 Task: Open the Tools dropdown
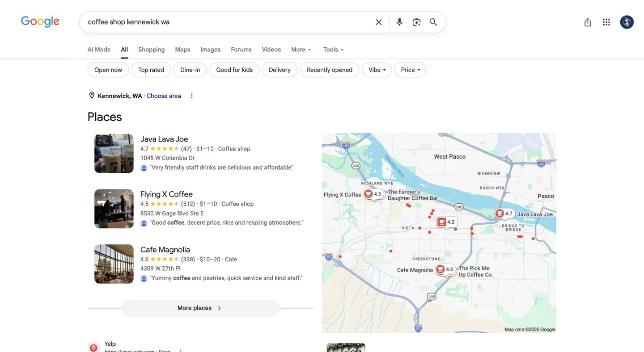pos(334,50)
